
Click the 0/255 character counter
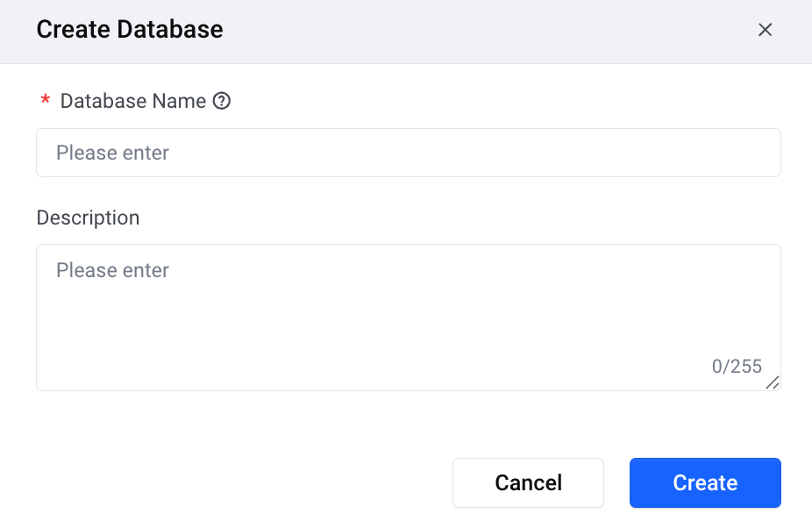pyautogui.click(x=737, y=367)
